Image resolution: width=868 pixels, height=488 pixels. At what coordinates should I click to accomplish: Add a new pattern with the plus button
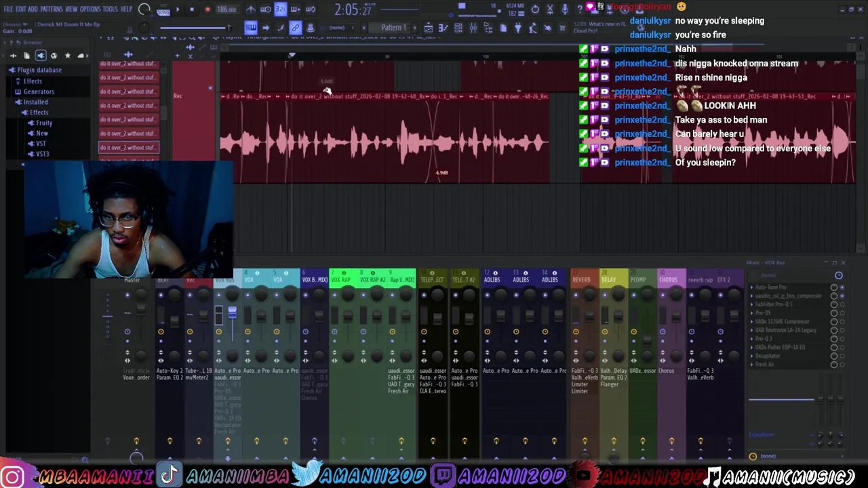coord(414,28)
